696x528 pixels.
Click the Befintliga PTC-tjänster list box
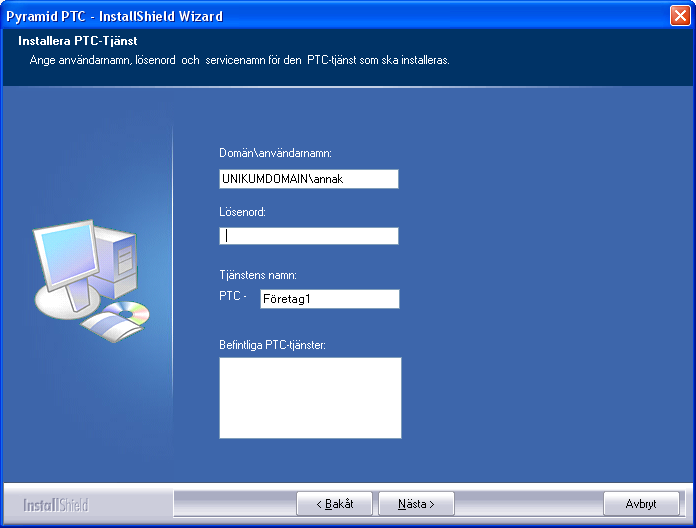(x=310, y=398)
